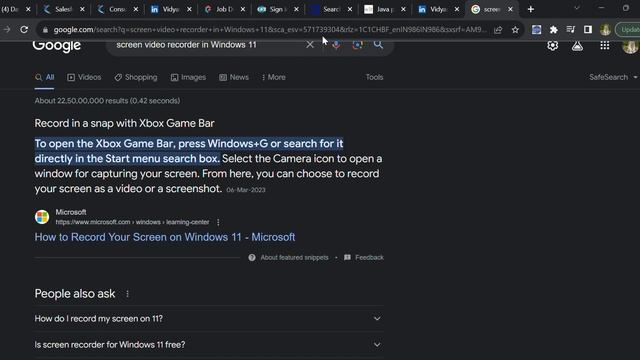Click the share page icon in address bar
The width and height of the screenshot is (640, 360).
[x=498, y=30]
